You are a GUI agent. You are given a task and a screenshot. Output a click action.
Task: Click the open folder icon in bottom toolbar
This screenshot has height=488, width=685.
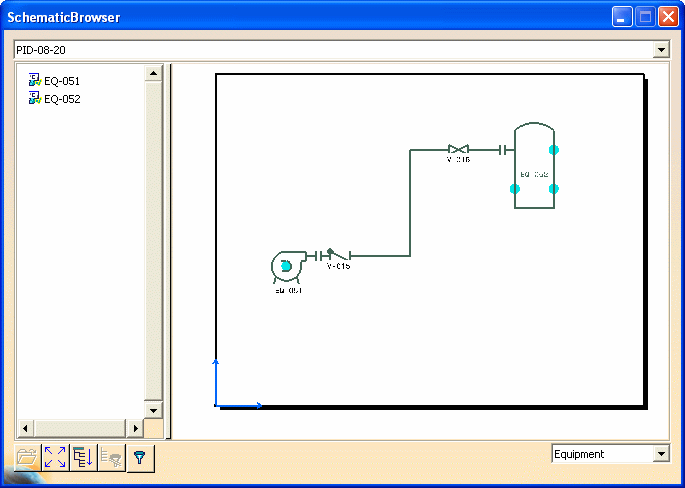pos(27,458)
